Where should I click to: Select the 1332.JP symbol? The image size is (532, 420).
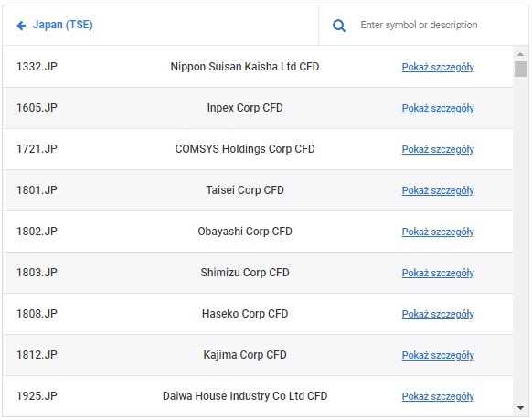tap(37, 67)
